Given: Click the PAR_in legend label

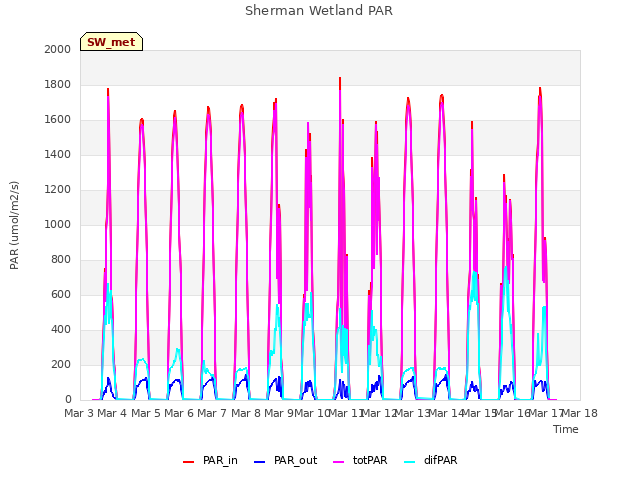Looking at the screenshot, I should point(220,460).
